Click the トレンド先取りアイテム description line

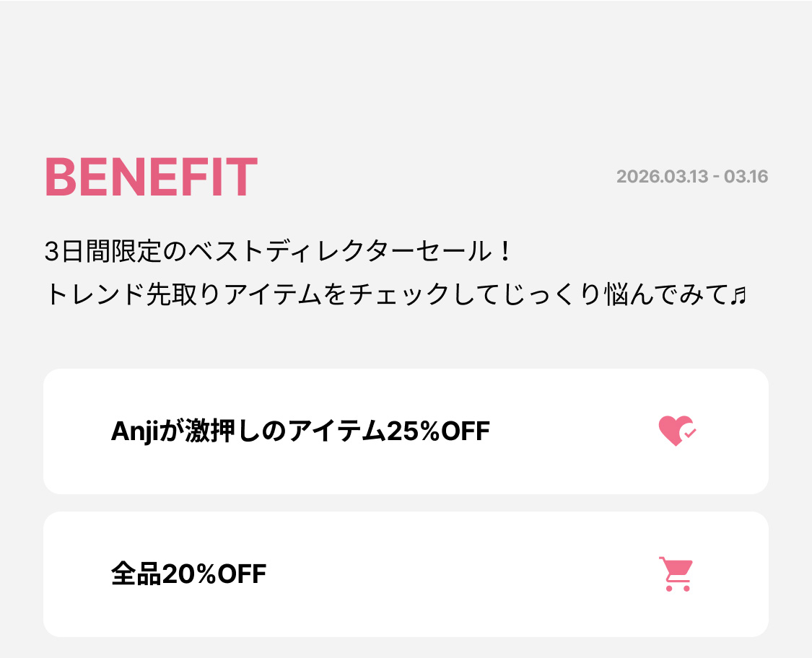click(x=394, y=294)
